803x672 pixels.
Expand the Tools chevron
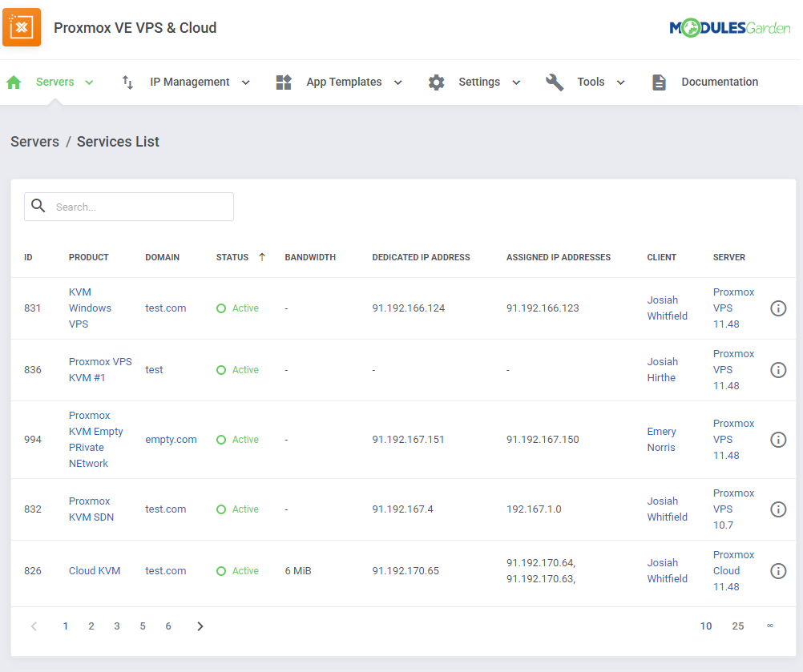tap(621, 82)
